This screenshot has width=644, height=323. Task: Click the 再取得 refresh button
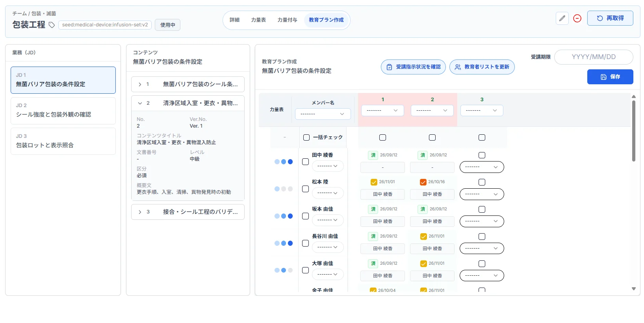610,18
